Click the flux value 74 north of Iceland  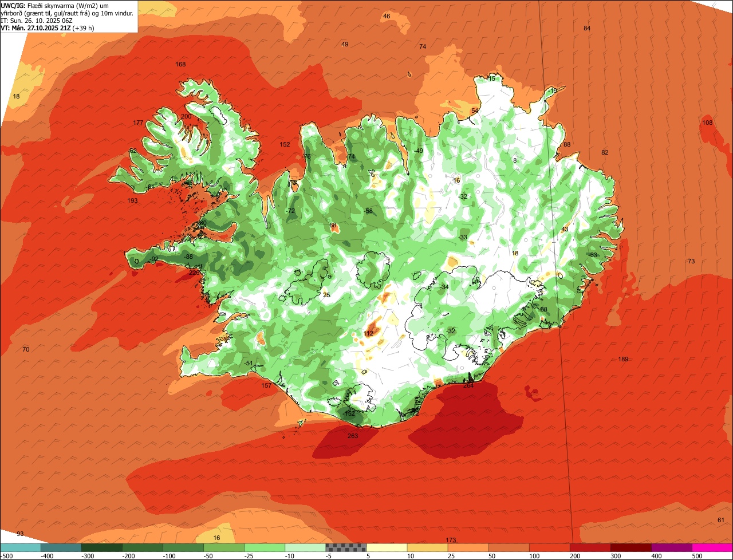click(x=423, y=46)
